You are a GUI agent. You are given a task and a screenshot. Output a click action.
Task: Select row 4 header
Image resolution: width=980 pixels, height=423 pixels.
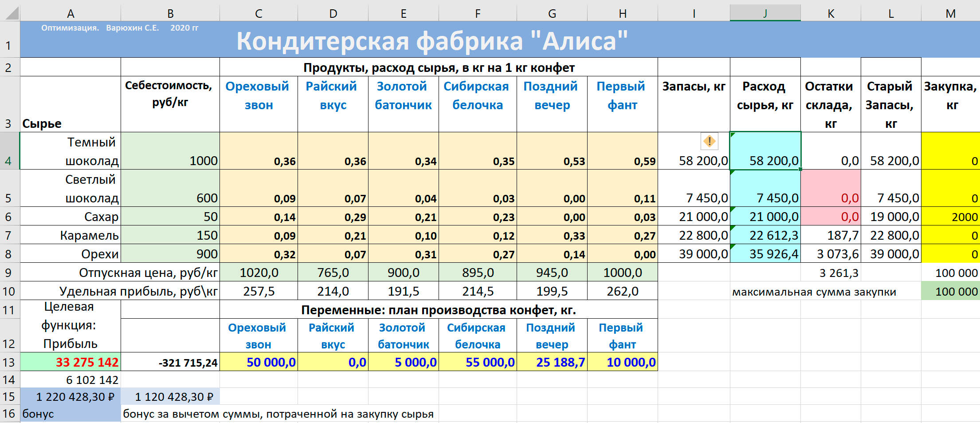point(9,150)
